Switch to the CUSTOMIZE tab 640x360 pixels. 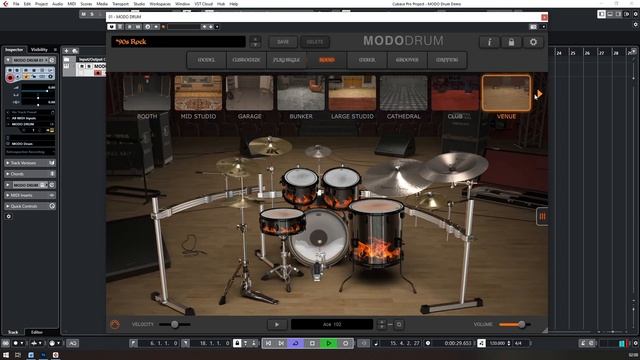(246, 60)
